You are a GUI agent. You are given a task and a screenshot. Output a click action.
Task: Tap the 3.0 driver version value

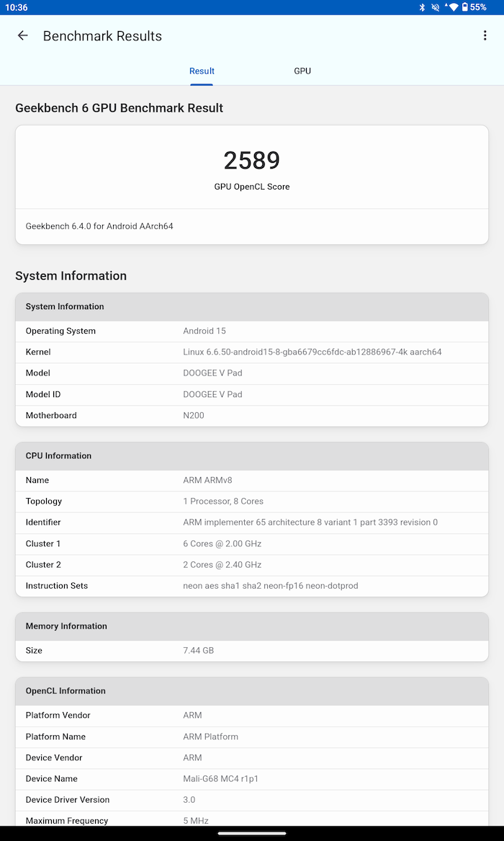(189, 800)
